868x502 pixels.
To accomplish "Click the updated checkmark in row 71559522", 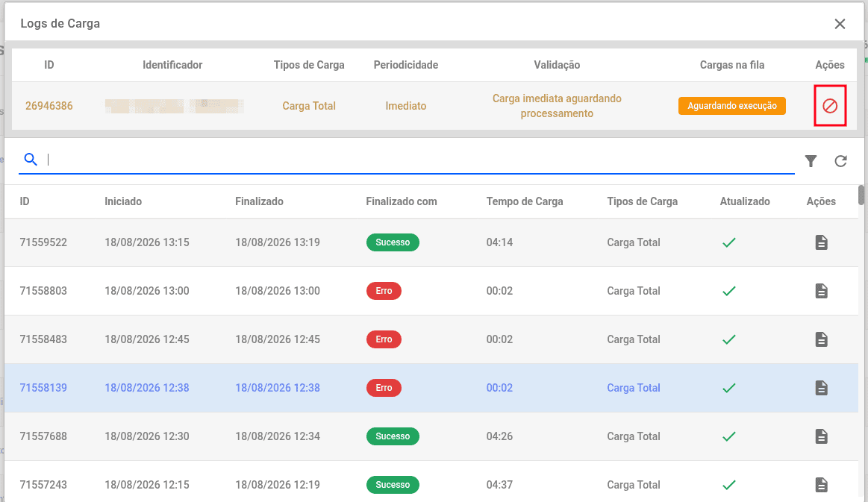I will 729,242.
